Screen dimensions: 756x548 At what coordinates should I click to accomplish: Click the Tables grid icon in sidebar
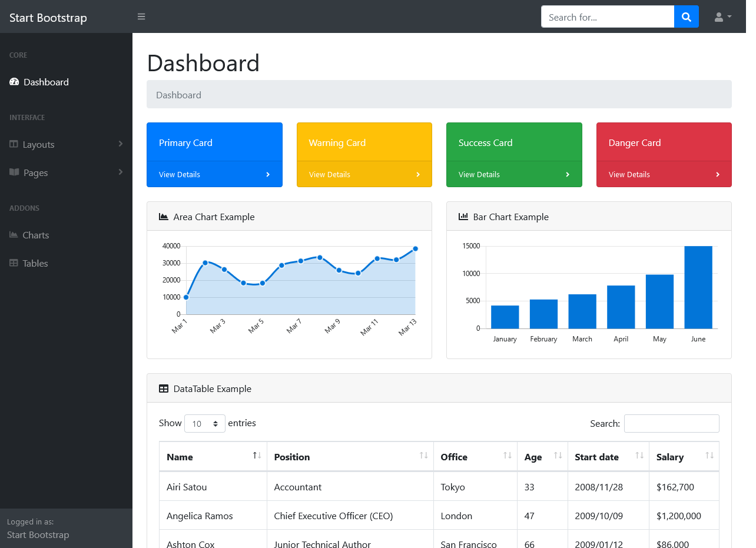tap(14, 263)
